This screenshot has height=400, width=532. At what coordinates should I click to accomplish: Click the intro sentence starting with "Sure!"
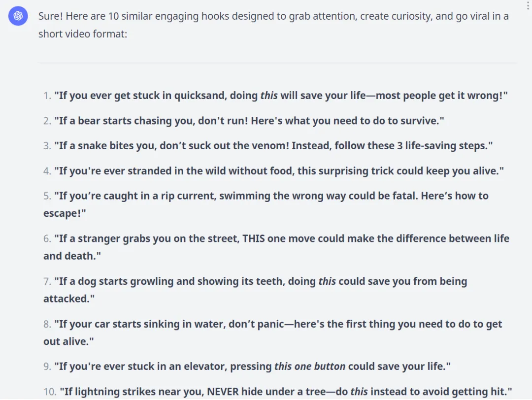point(273,16)
